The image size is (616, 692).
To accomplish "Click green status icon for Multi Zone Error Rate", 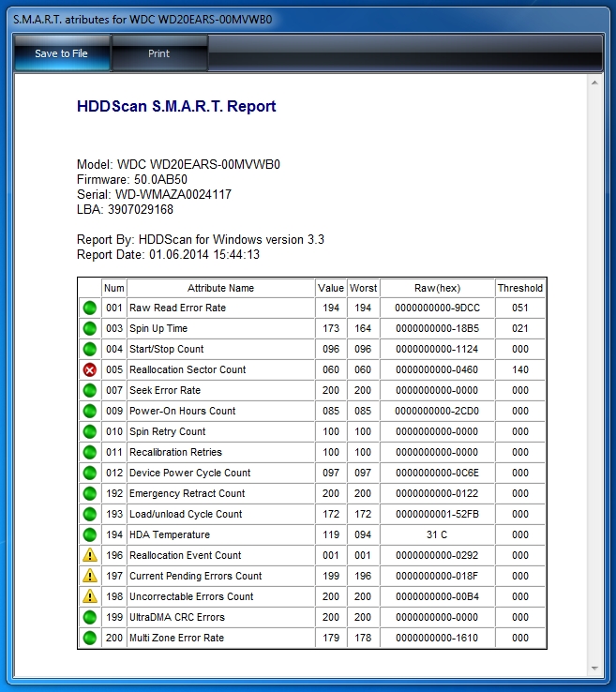I will click(90, 639).
